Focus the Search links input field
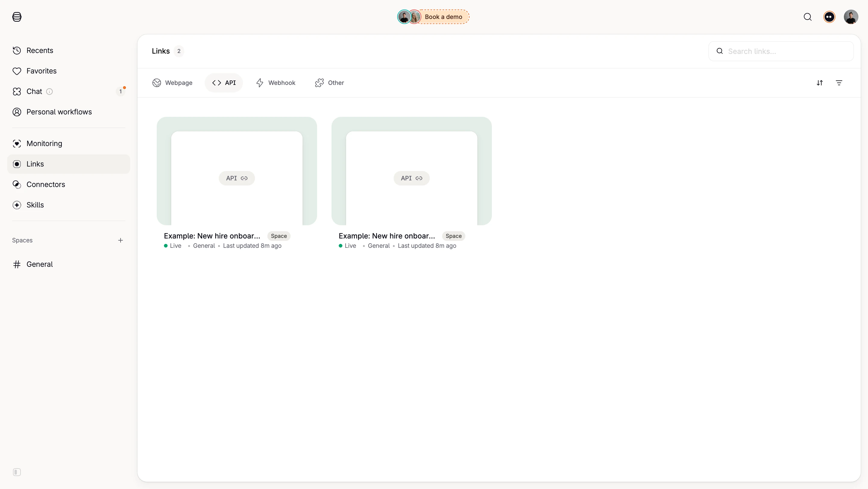Screen dimensions: 868x489 click(x=781, y=51)
